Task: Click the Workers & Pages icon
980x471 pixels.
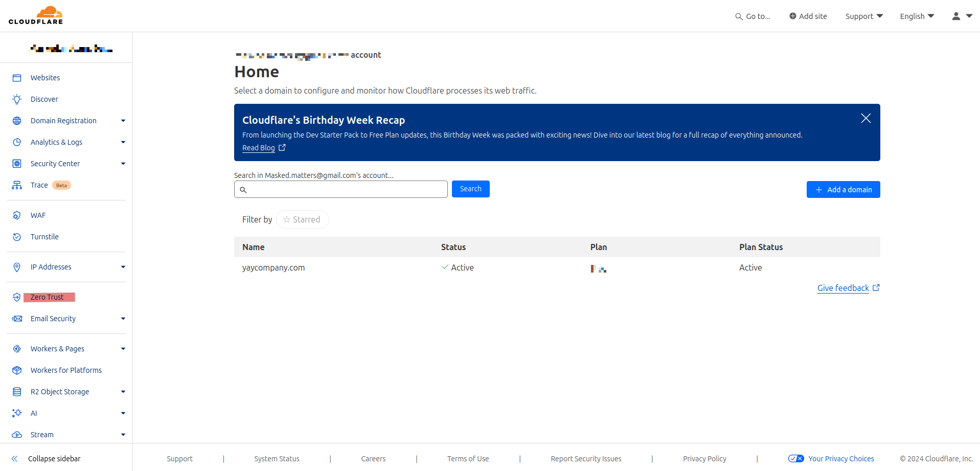Action: [x=17, y=349]
